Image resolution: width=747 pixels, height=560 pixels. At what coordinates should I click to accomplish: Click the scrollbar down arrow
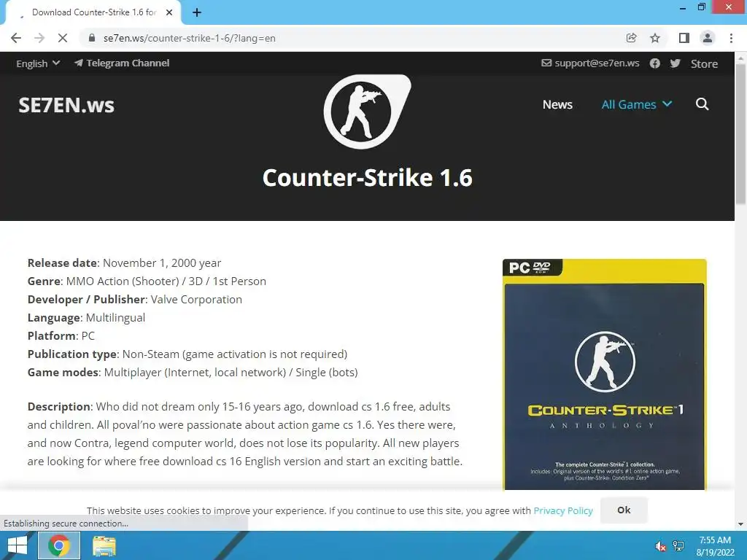coord(740,524)
